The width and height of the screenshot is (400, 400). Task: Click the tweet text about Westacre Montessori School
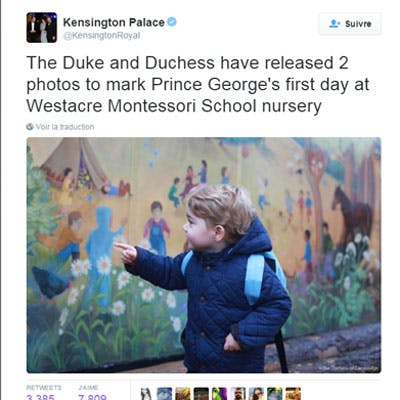[198, 85]
